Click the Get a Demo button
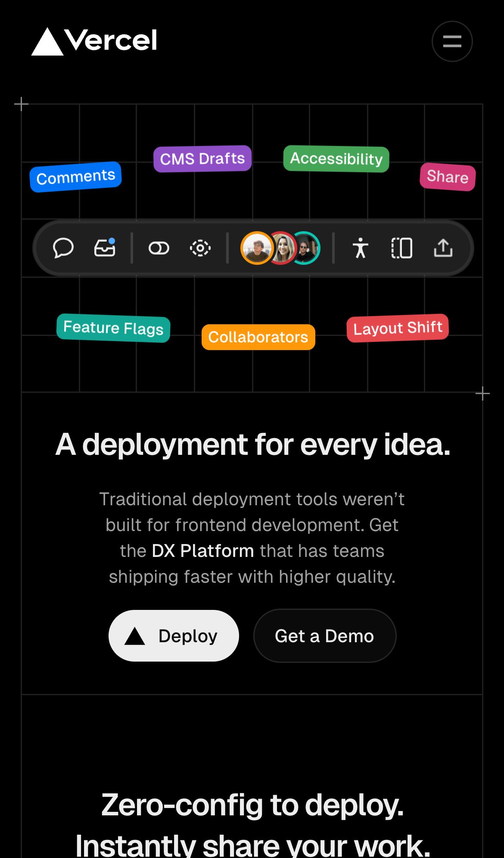Image resolution: width=504 pixels, height=858 pixels. click(x=325, y=636)
